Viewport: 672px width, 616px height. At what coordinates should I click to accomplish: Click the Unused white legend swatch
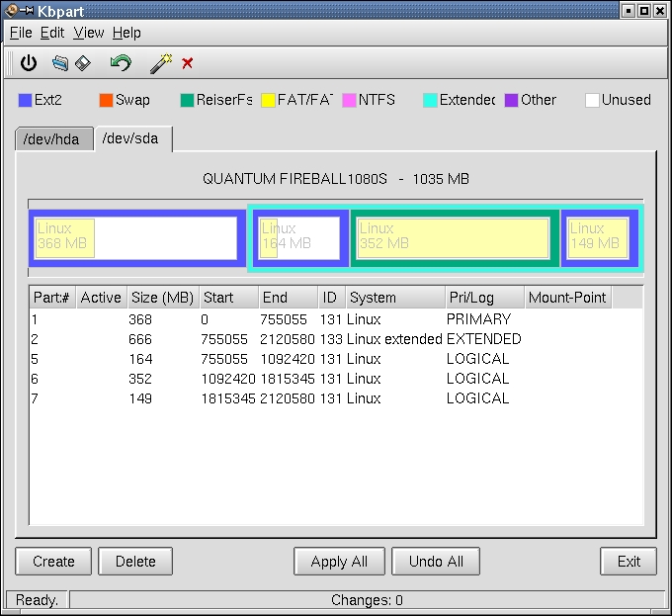click(592, 100)
